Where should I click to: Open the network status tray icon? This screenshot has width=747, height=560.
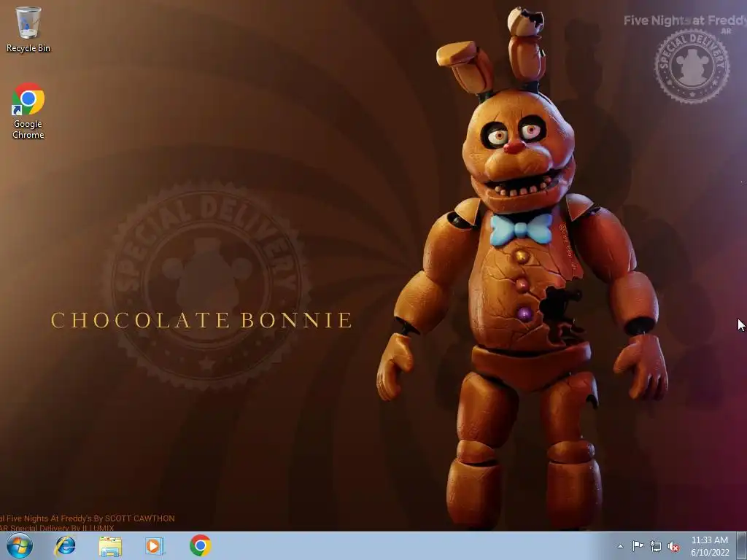[656, 546]
